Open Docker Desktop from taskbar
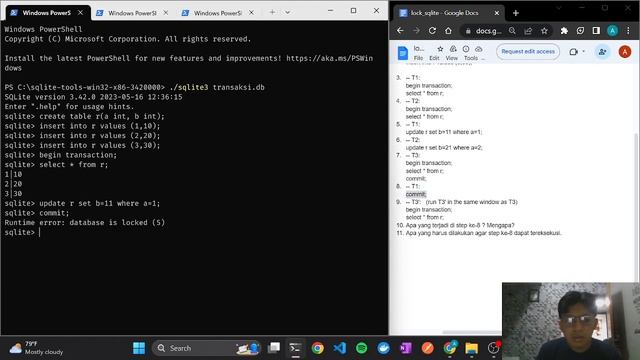The image size is (640, 360). click(x=383, y=348)
